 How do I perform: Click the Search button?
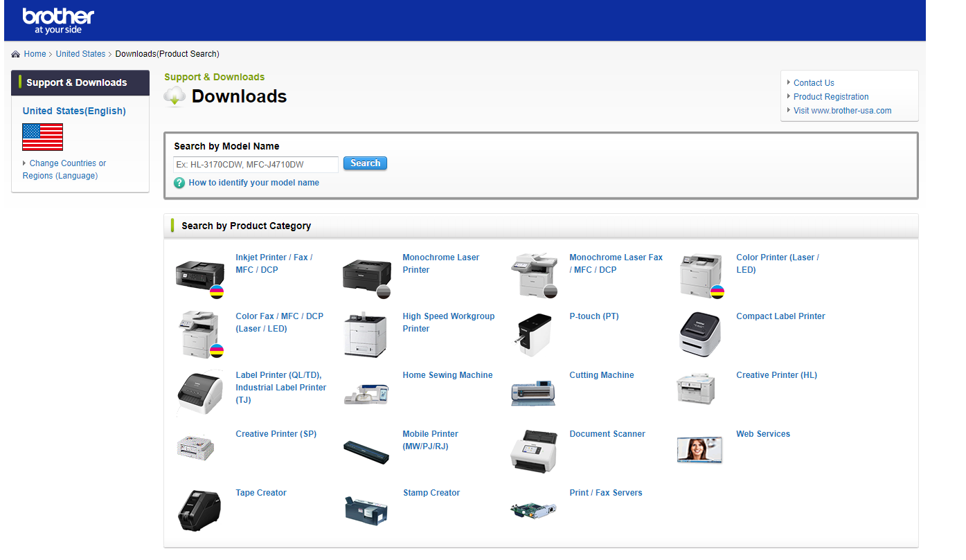tap(365, 163)
